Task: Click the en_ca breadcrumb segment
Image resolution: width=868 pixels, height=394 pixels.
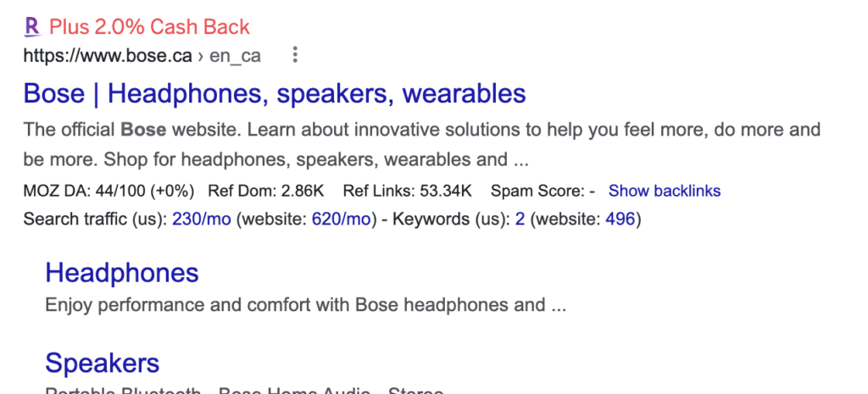Action: pos(235,56)
